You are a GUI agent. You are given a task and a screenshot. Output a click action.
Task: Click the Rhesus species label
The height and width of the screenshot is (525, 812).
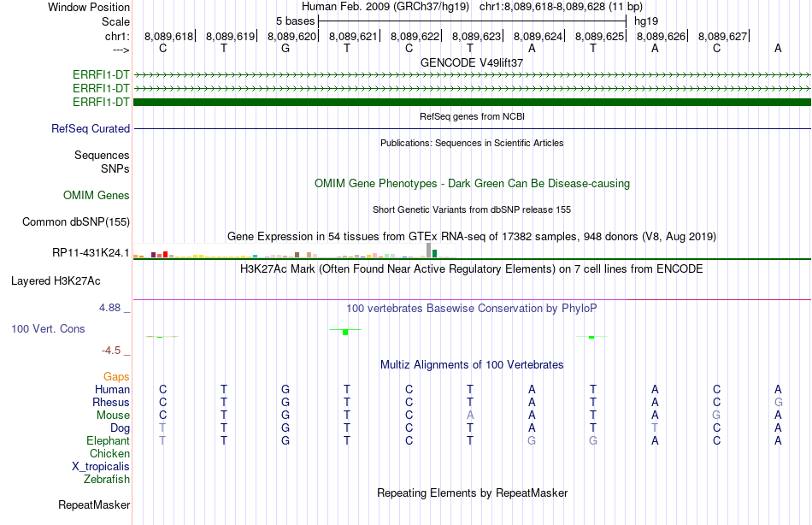(111, 403)
